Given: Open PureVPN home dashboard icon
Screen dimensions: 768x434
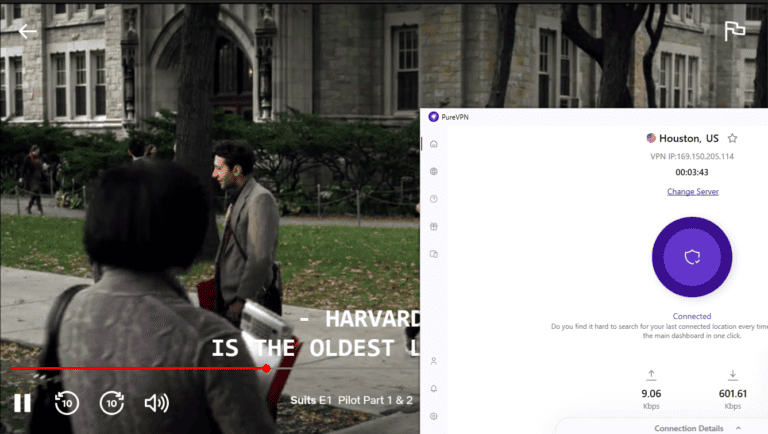Looking at the screenshot, I should (x=433, y=144).
